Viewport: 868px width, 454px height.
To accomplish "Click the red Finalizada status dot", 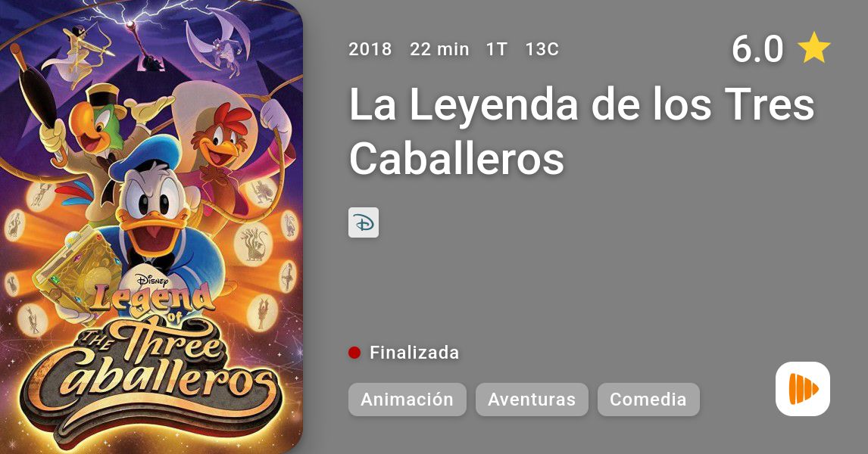I will pyautogui.click(x=354, y=353).
